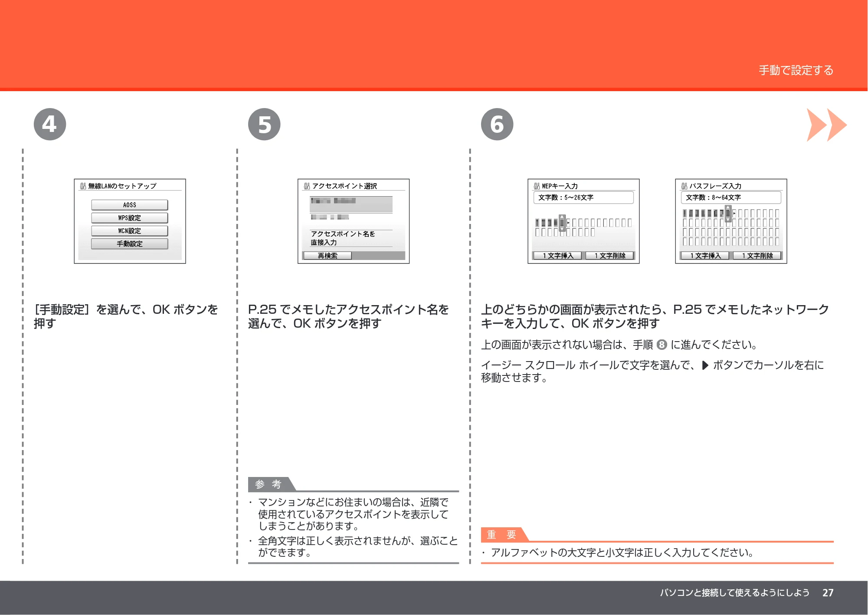Viewport: 868px width, 615px height.
Task: Click the icon beside WEPキー入力 title
Action: [537, 186]
